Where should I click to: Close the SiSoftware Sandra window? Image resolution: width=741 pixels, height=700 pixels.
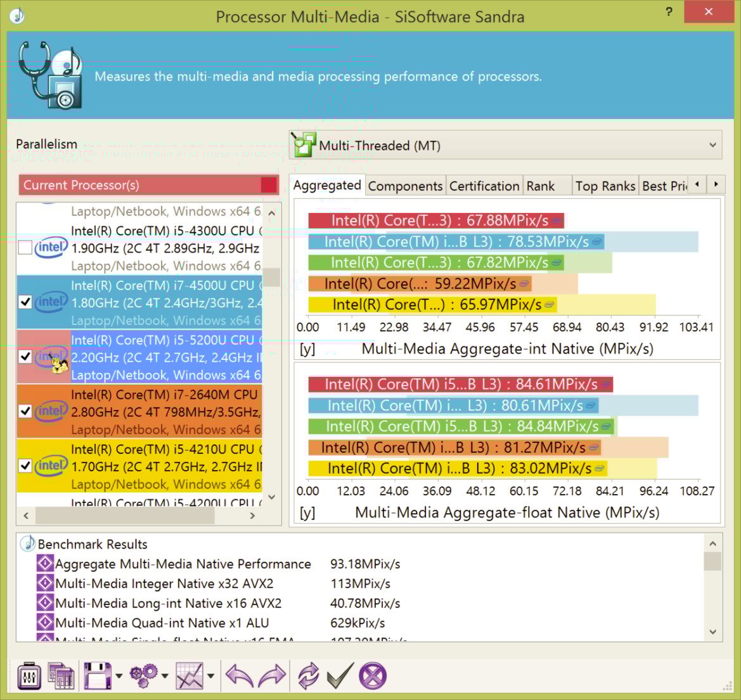coord(709,12)
